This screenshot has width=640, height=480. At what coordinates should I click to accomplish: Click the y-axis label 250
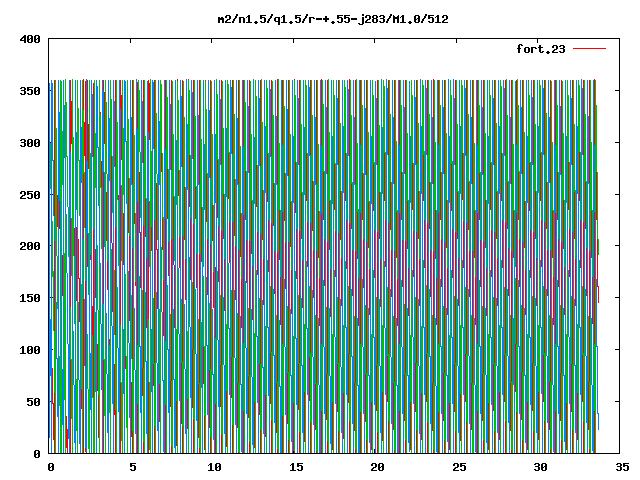(x=30, y=195)
